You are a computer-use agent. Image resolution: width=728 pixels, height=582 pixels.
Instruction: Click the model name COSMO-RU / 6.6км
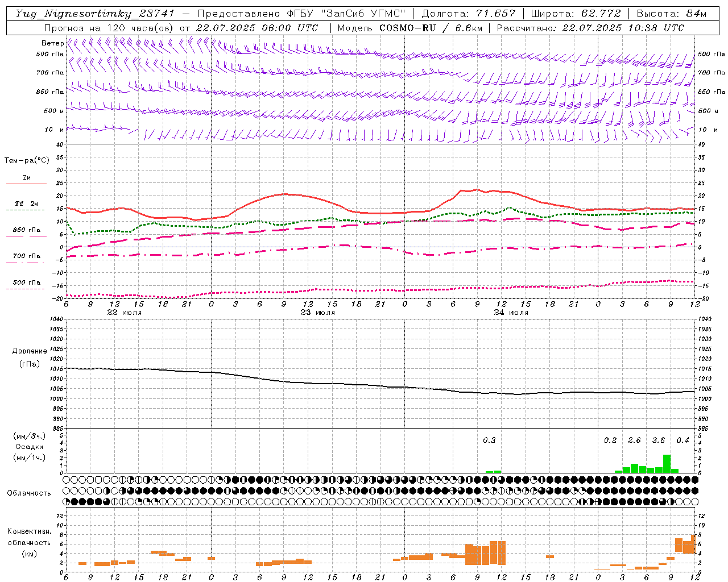pyautogui.click(x=430, y=28)
